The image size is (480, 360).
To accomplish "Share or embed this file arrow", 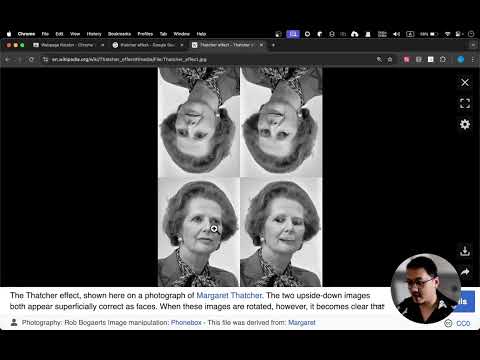I will tap(465, 272).
